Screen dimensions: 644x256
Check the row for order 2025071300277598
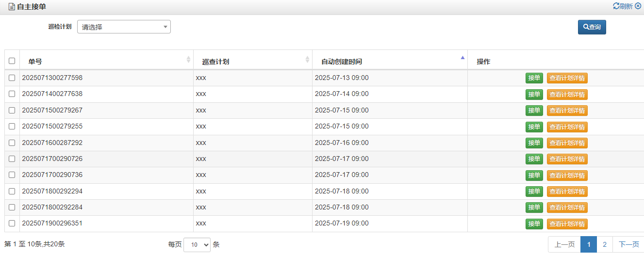pyautogui.click(x=12, y=78)
